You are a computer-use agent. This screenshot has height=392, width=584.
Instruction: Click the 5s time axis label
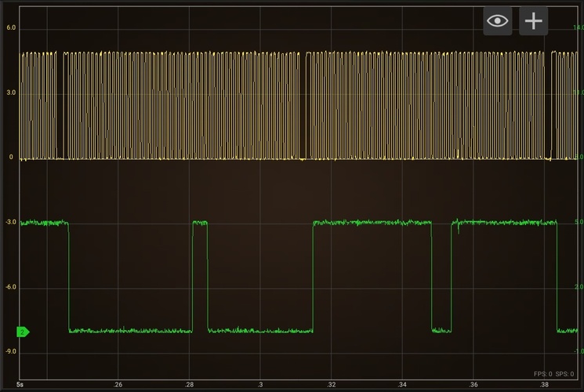[20, 384]
